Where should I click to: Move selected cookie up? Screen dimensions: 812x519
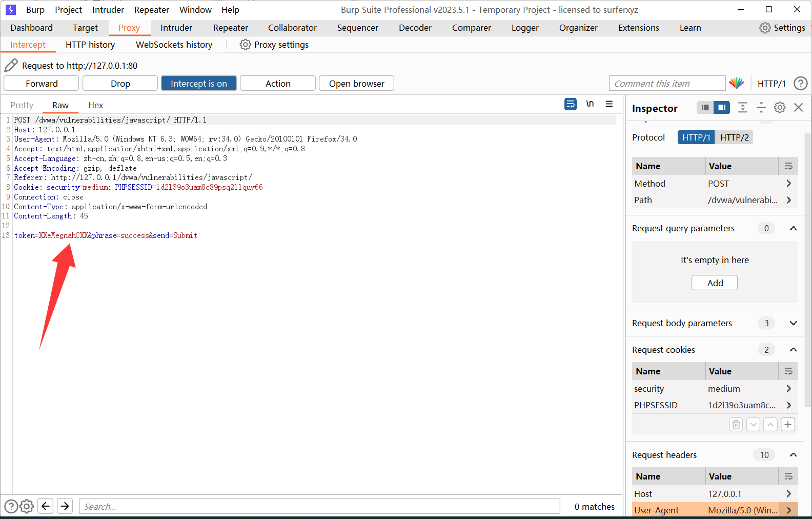[770, 425]
